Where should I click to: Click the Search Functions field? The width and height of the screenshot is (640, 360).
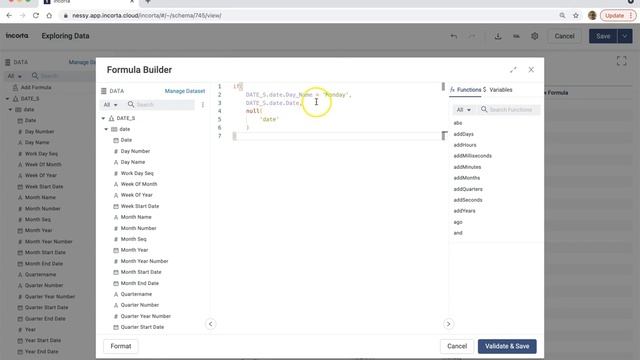tap(511, 110)
